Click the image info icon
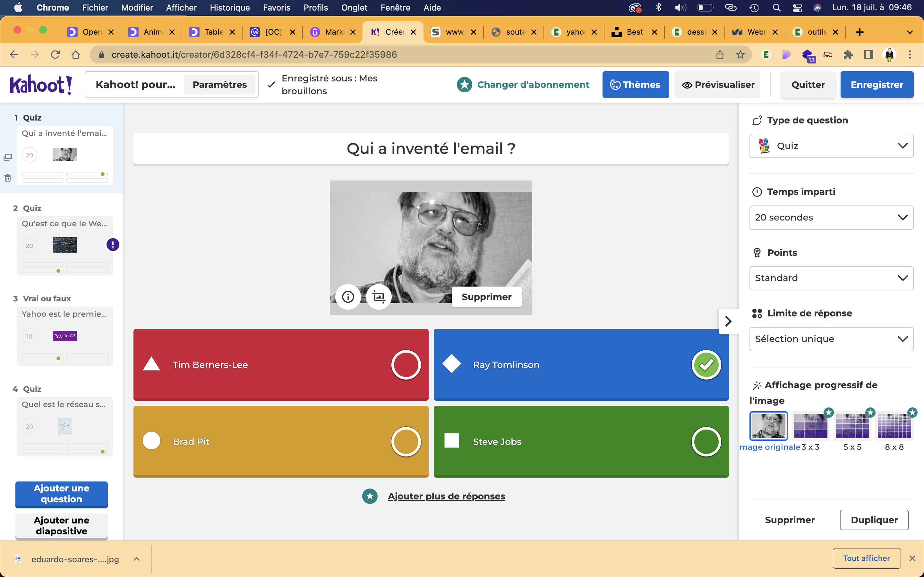The width and height of the screenshot is (924, 577). pyautogui.click(x=348, y=297)
